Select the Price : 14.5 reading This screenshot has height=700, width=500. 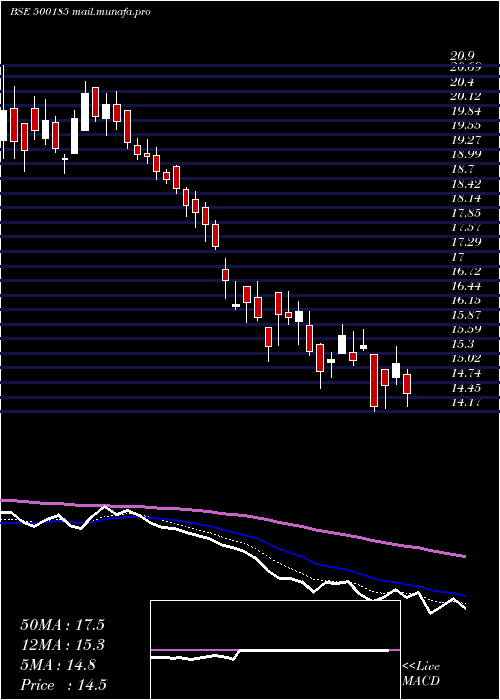(x=63, y=685)
